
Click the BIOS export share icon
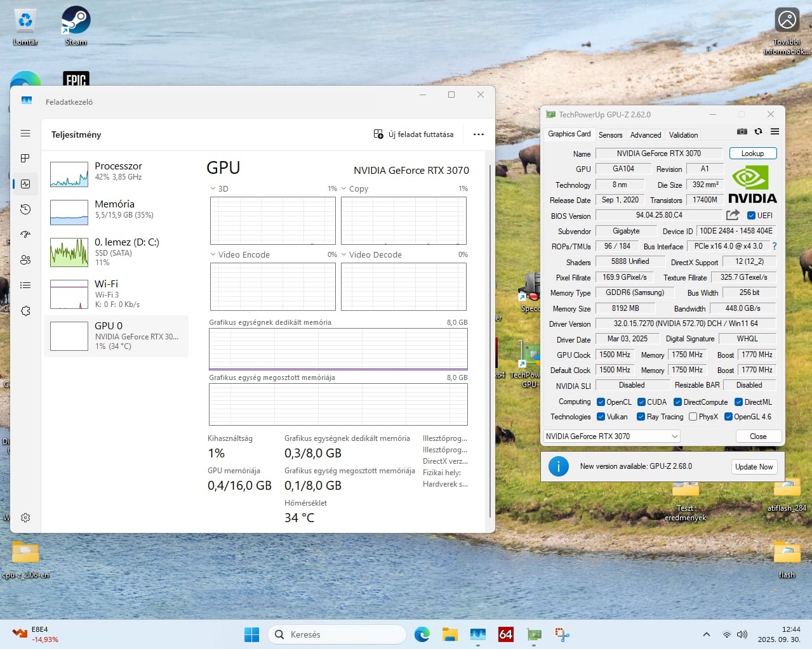pos(733,215)
